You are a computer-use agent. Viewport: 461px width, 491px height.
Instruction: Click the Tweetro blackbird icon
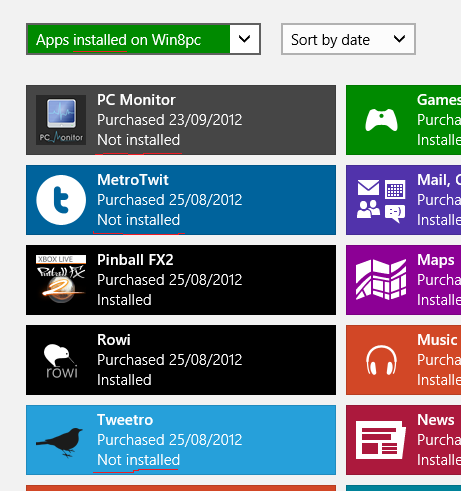(x=60, y=442)
